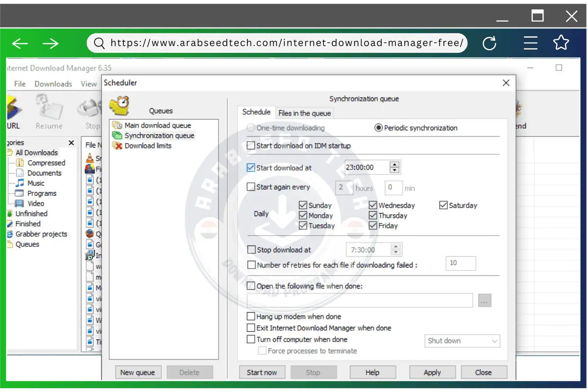
Task: Open the Shut down dropdown
Action: pos(462,341)
